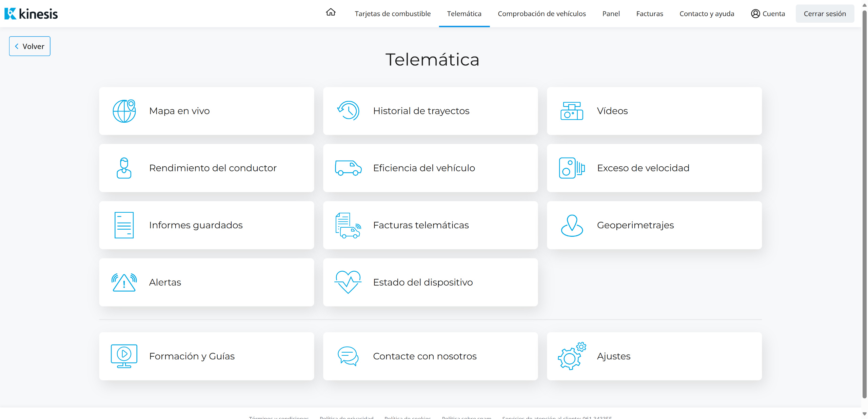Click the page vertical scrollbar
This screenshot has height=419, width=868.
pyautogui.click(x=864, y=203)
